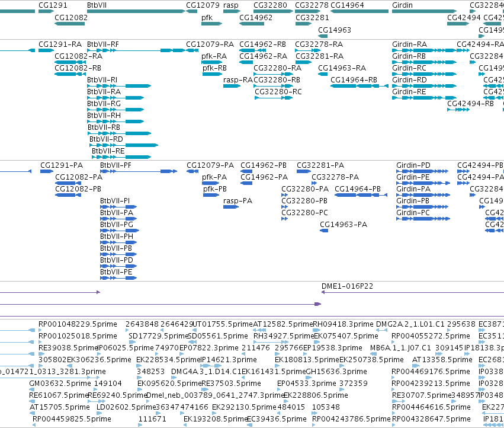Select transcript CG12082-RB
The height and width of the screenshot is (428, 504).
pyautogui.click(x=69, y=74)
